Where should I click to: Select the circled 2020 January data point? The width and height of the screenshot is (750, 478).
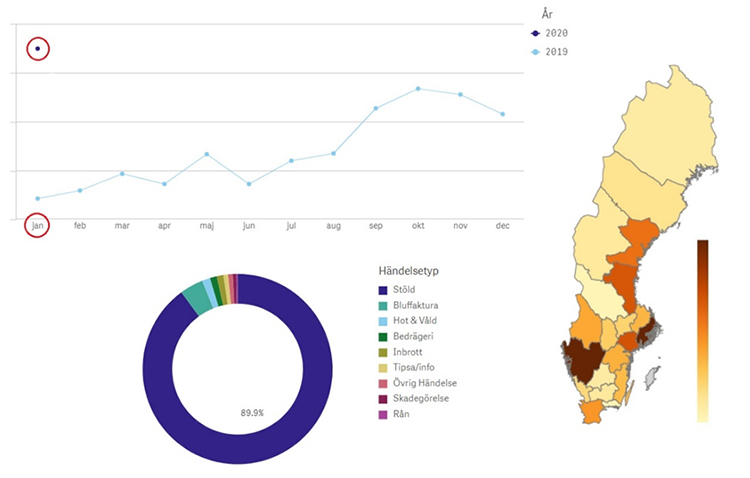click(38, 48)
